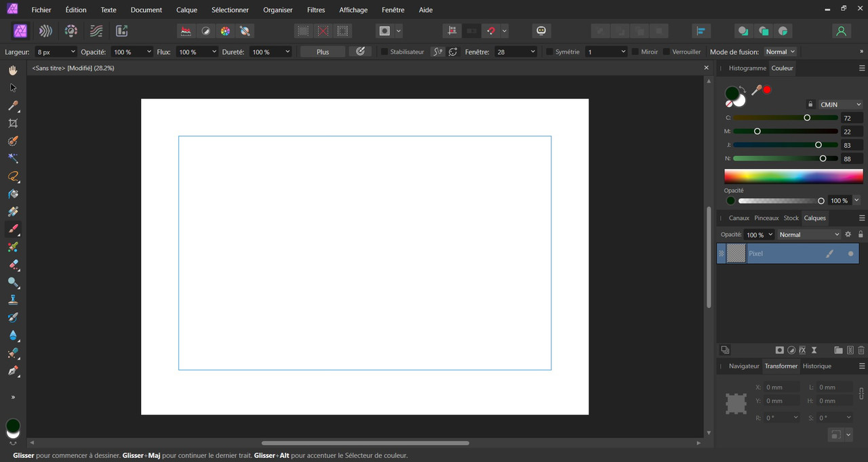Enable the Verrouiller checkbox
The image size is (868, 462).
(x=667, y=52)
